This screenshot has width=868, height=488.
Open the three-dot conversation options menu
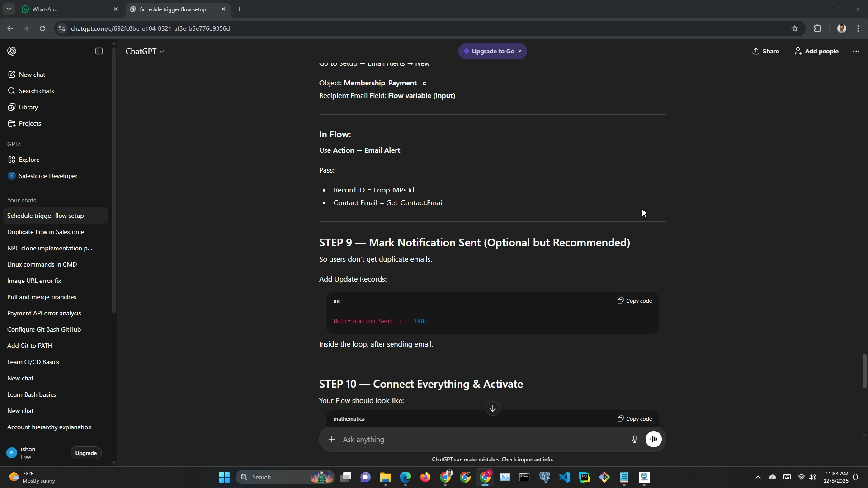pos(856,52)
